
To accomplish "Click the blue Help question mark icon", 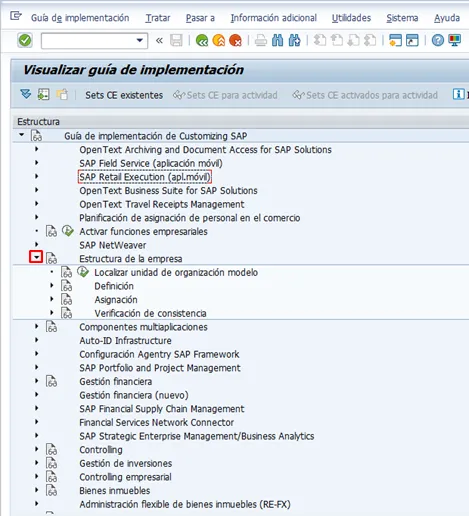I will (x=438, y=41).
